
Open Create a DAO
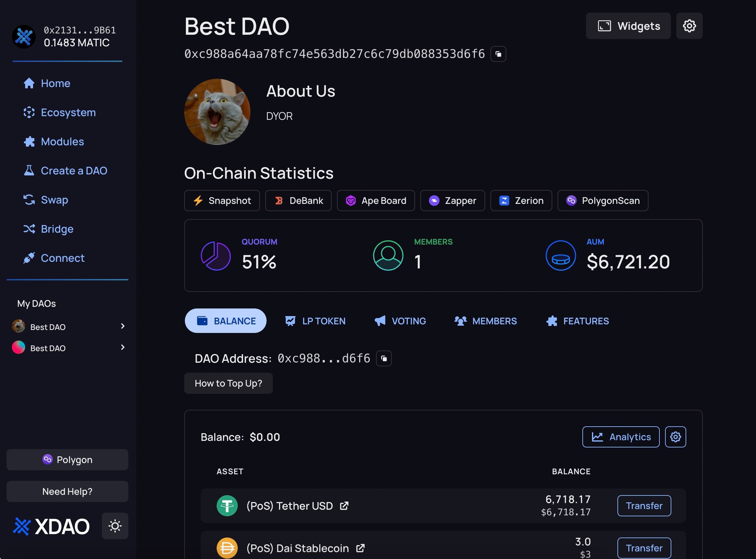click(x=74, y=170)
